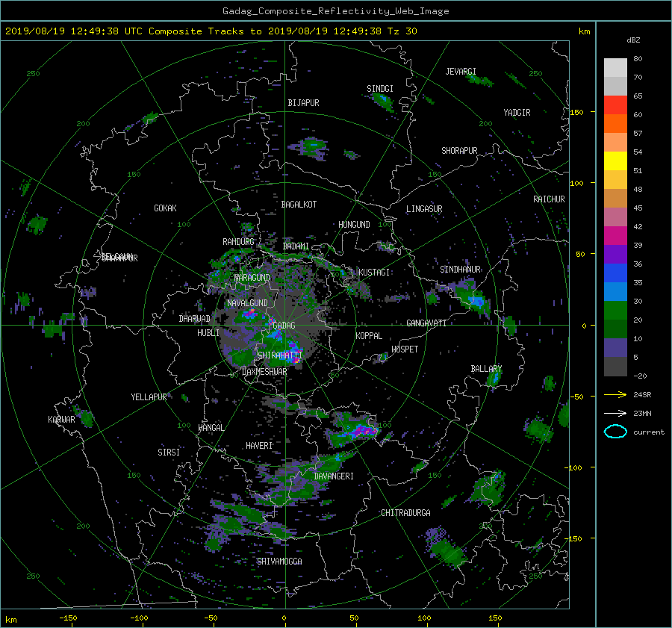Click the NAVALGUND label
This screenshot has height=628, width=672.
point(247,303)
